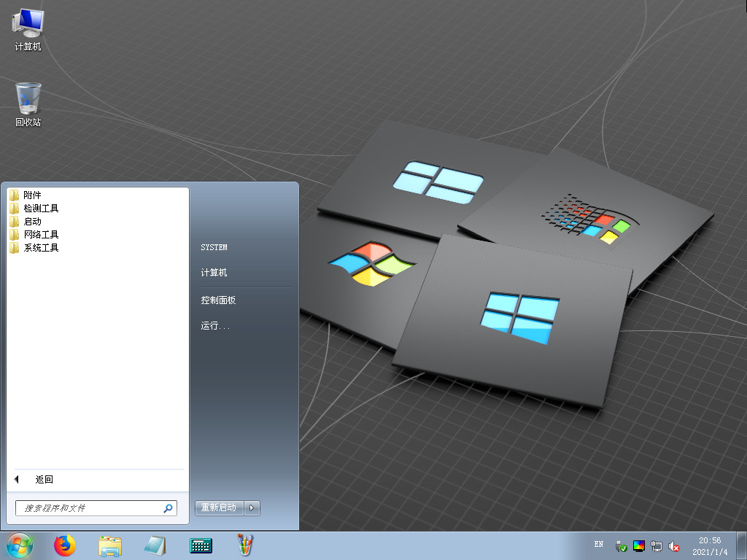The image size is (747, 560).
Task: Open Firefox from the taskbar
Action: 65,545
